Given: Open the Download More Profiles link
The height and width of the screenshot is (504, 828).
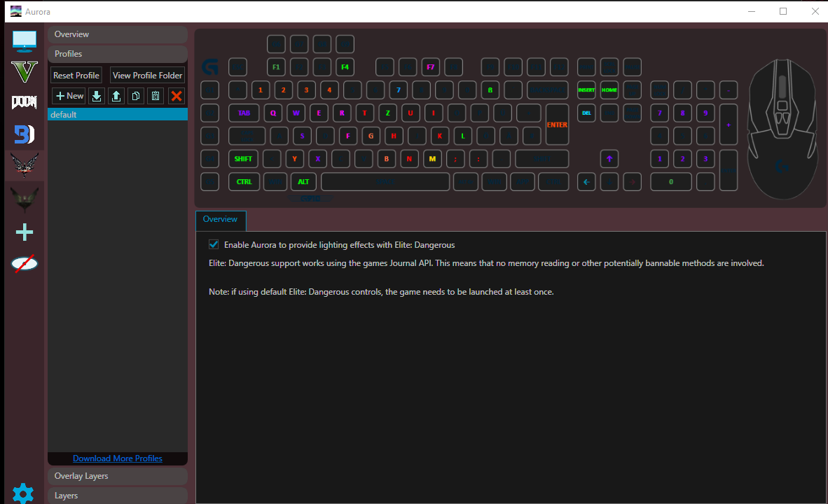Looking at the screenshot, I should click(117, 458).
